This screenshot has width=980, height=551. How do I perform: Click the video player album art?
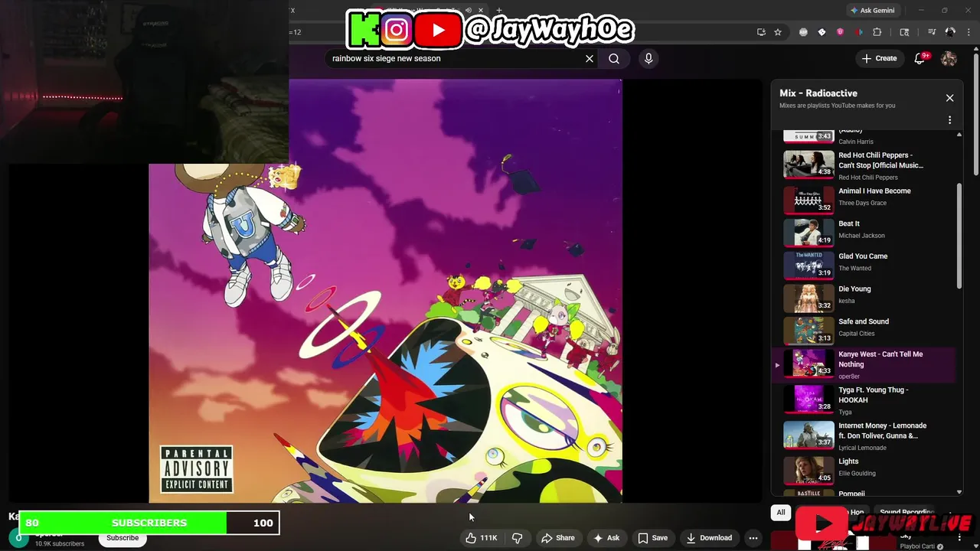[x=386, y=291]
